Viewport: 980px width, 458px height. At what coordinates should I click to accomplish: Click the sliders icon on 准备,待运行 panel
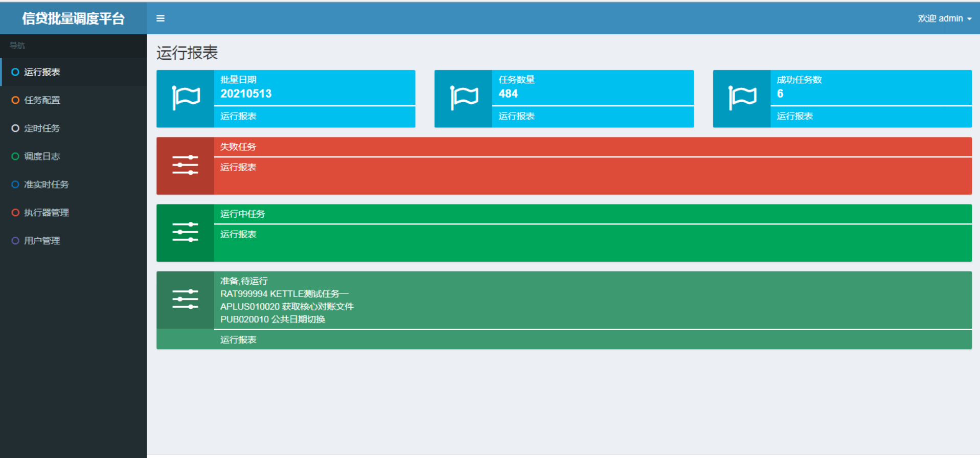click(x=185, y=299)
